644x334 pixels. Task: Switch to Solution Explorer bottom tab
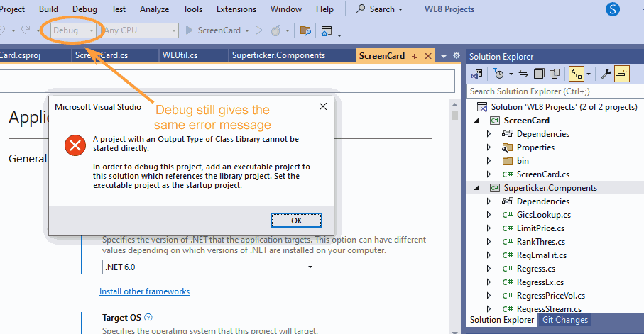[x=502, y=320]
